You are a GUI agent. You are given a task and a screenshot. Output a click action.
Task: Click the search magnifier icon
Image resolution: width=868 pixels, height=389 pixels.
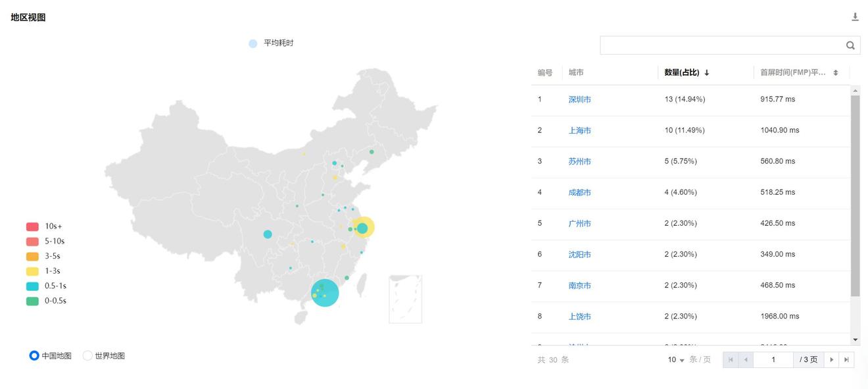point(850,45)
